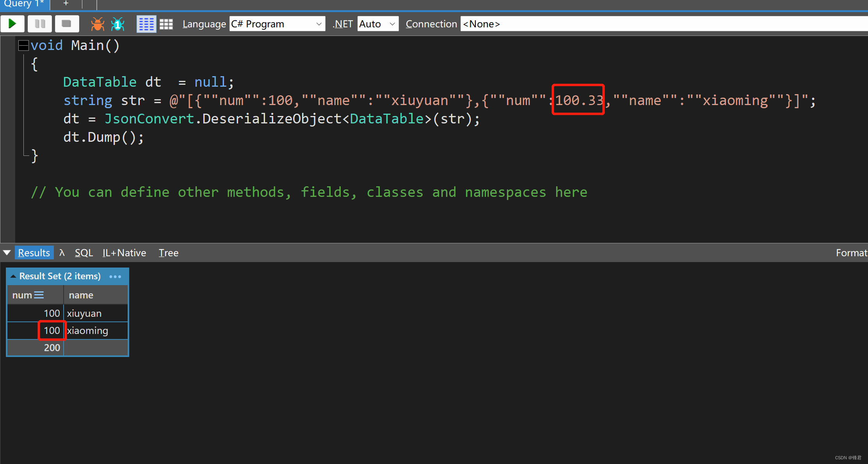Click the Query 1 tab label
The image size is (868, 464).
[26, 5]
